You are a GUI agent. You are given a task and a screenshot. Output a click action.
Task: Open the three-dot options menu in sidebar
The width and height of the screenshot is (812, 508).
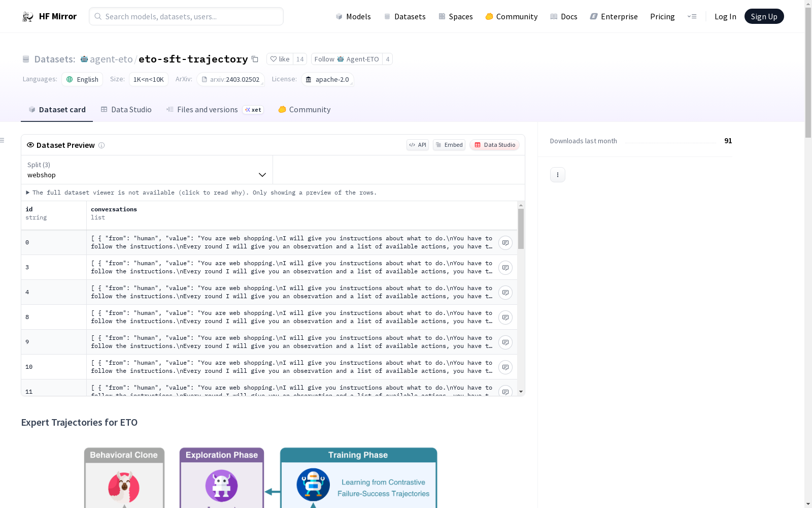point(558,175)
